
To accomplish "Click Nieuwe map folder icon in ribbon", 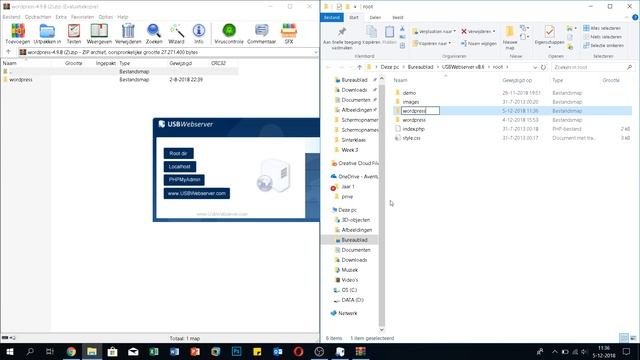I will (509, 31).
